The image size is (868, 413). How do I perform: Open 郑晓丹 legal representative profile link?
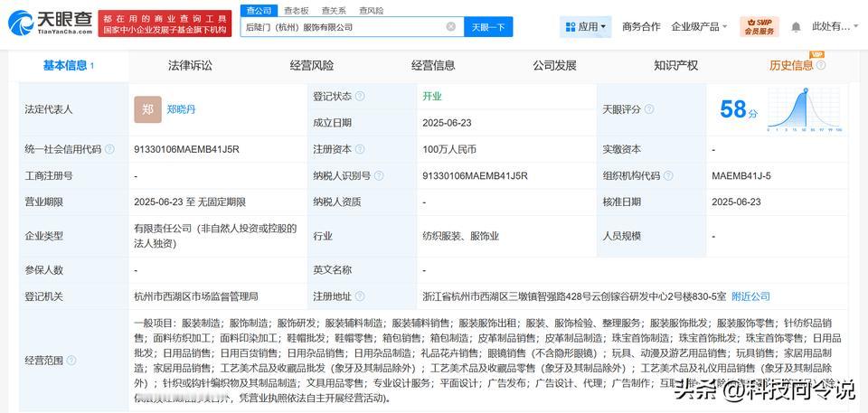[182, 109]
